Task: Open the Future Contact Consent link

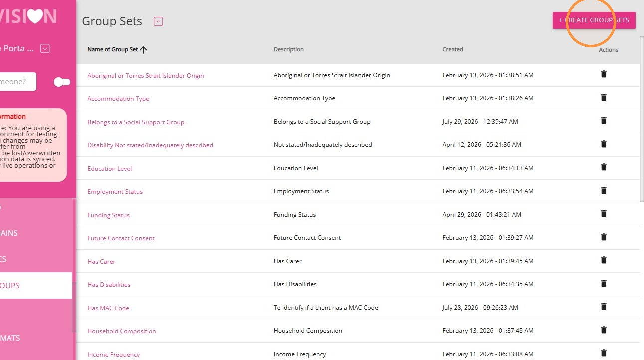Action: coord(121,238)
